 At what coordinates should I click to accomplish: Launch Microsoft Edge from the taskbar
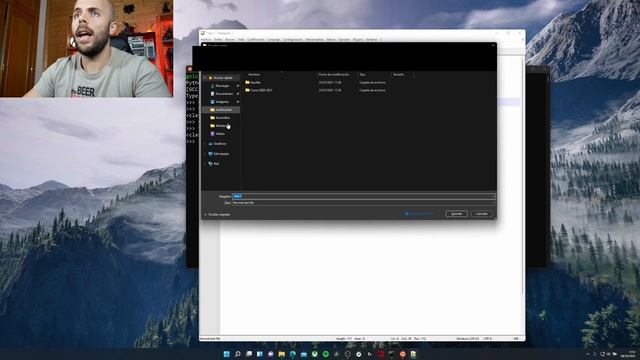tap(293, 354)
